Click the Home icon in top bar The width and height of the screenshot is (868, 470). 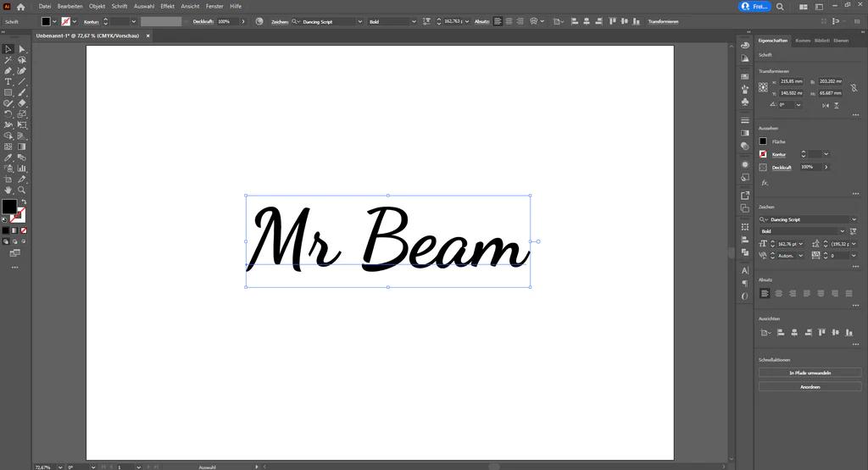tap(21, 7)
